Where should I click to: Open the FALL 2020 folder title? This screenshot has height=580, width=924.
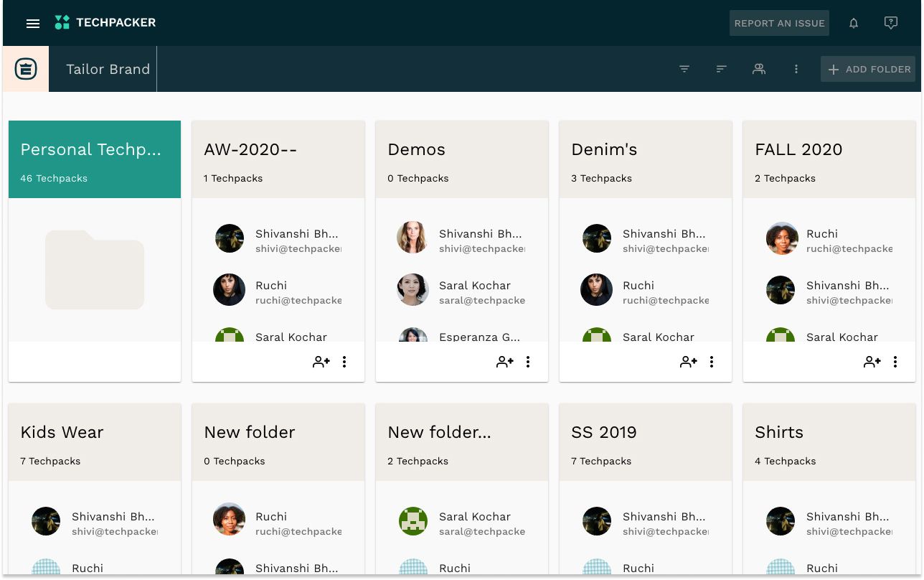click(798, 149)
